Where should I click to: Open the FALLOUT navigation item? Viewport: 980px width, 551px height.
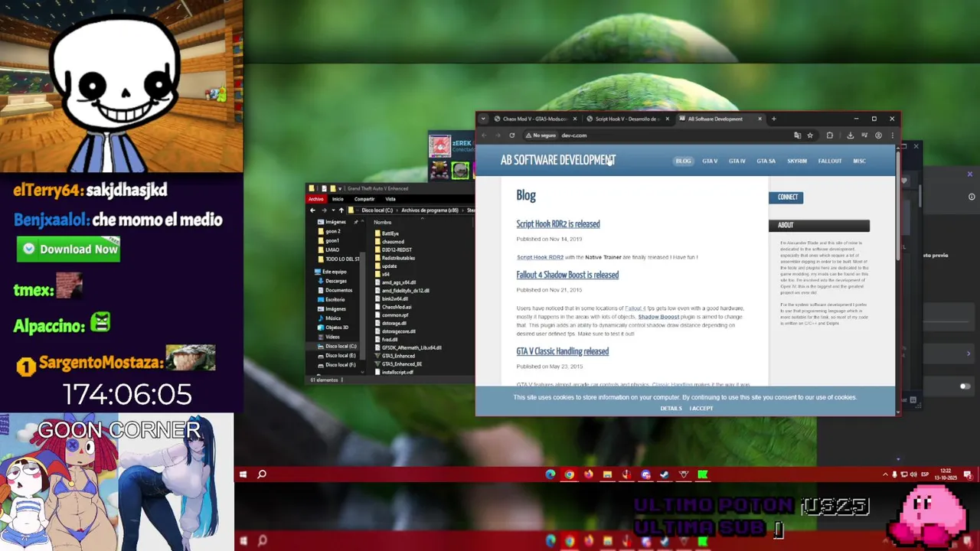click(830, 161)
